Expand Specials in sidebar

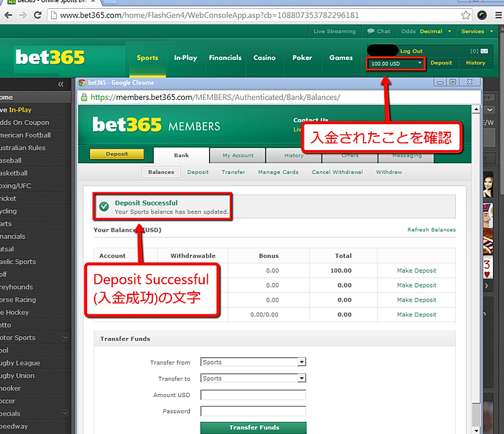[x=65, y=413]
